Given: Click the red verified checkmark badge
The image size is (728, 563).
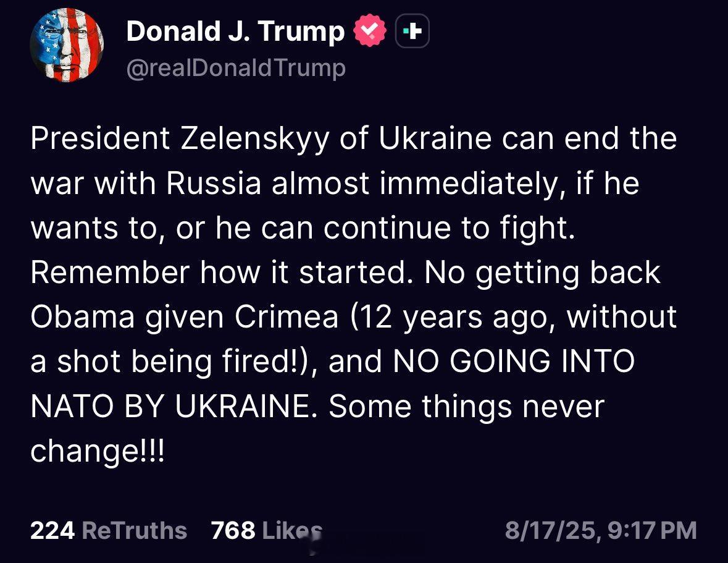Looking at the screenshot, I should [x=370, y=31].
